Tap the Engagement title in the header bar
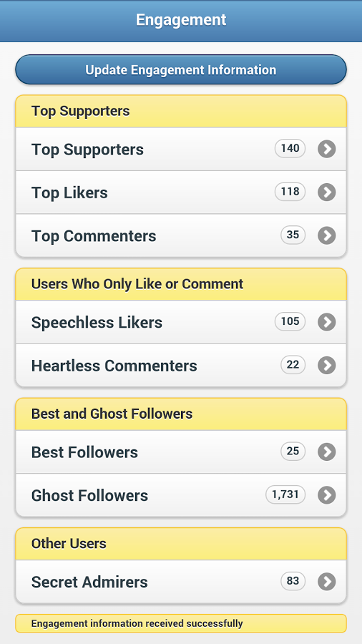This screenshot has width=362, height=644. tap(181, 20)
